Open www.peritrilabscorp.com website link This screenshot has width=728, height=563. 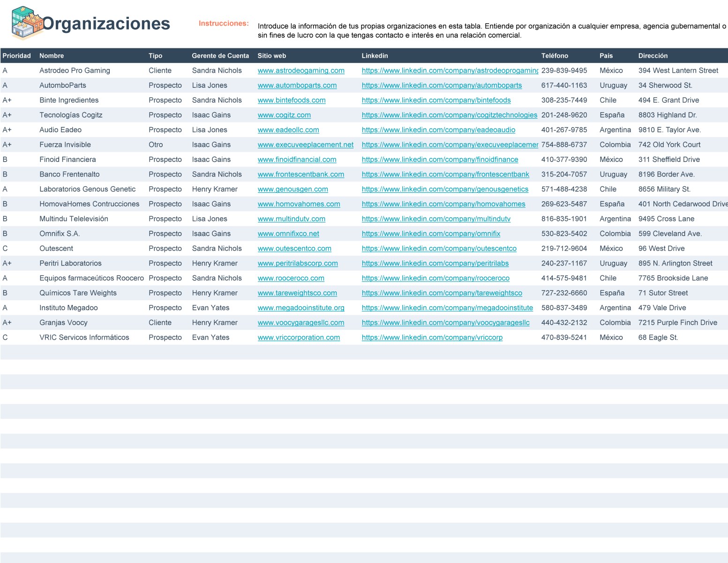298,263
